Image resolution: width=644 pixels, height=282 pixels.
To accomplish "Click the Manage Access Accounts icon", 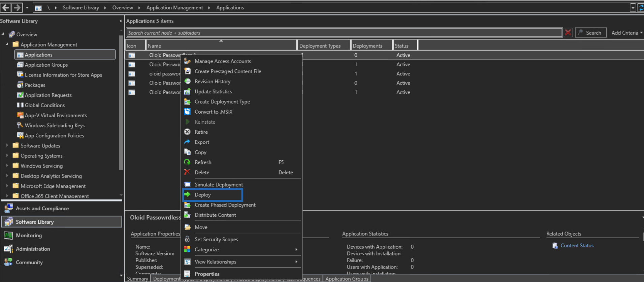I will pyautogui.click(x=187, y=61).
